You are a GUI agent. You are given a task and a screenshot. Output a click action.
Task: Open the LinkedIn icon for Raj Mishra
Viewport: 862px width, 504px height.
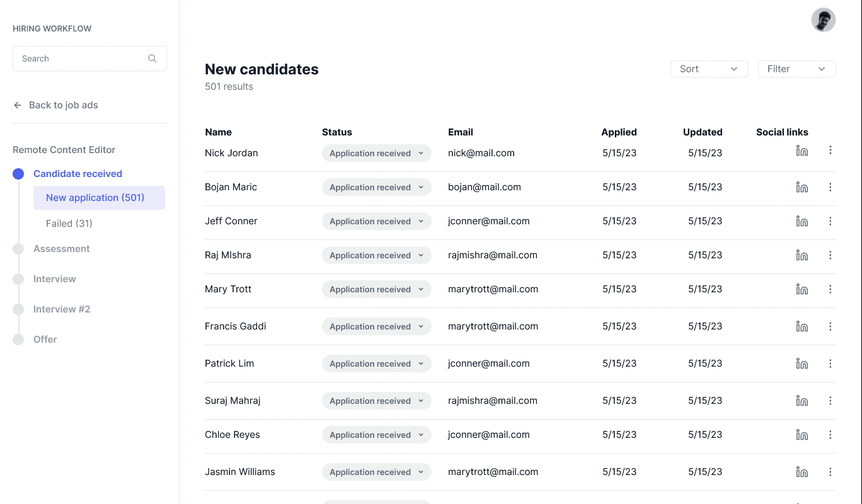pos(802,255)
